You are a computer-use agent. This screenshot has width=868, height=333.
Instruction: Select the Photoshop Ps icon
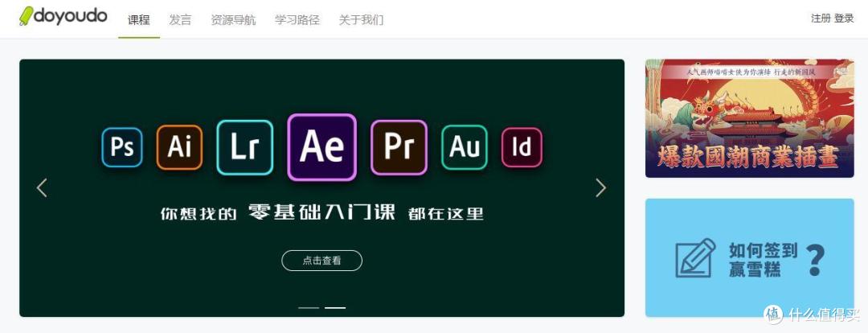(x=122, y=147)
